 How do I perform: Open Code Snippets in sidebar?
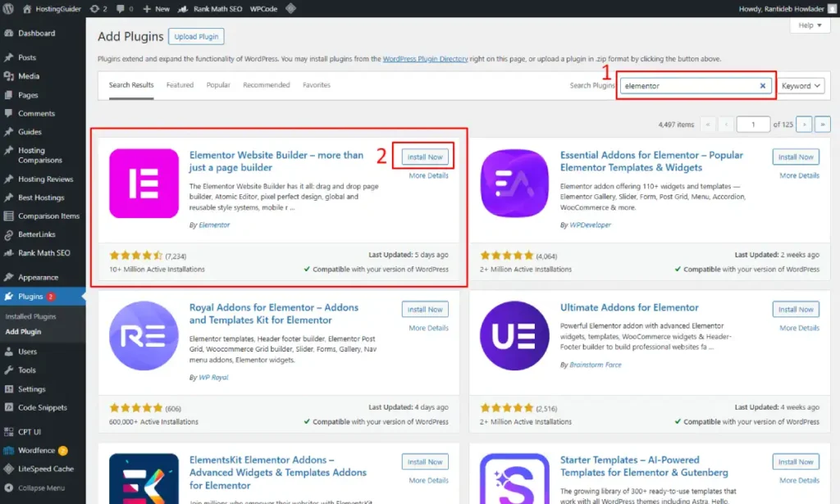43,407
